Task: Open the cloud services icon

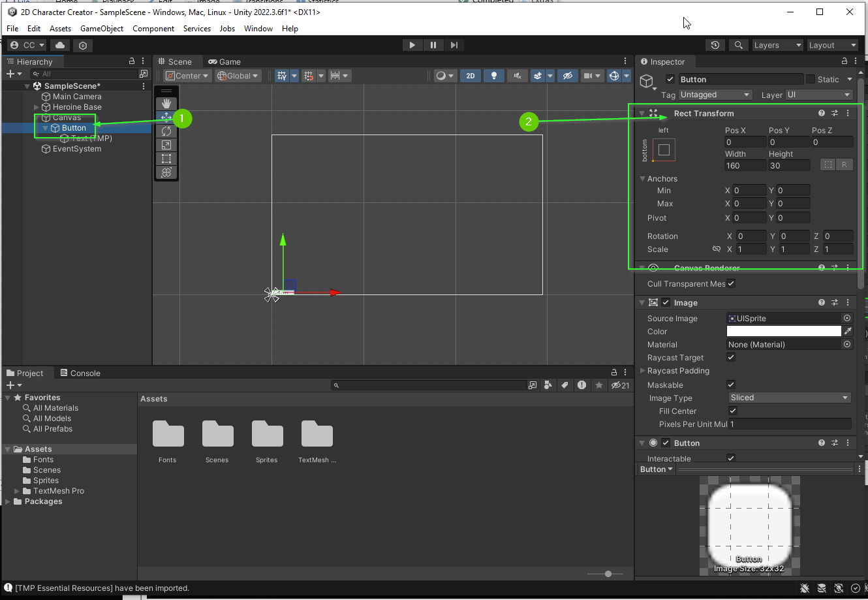Action: click(60, 45)
